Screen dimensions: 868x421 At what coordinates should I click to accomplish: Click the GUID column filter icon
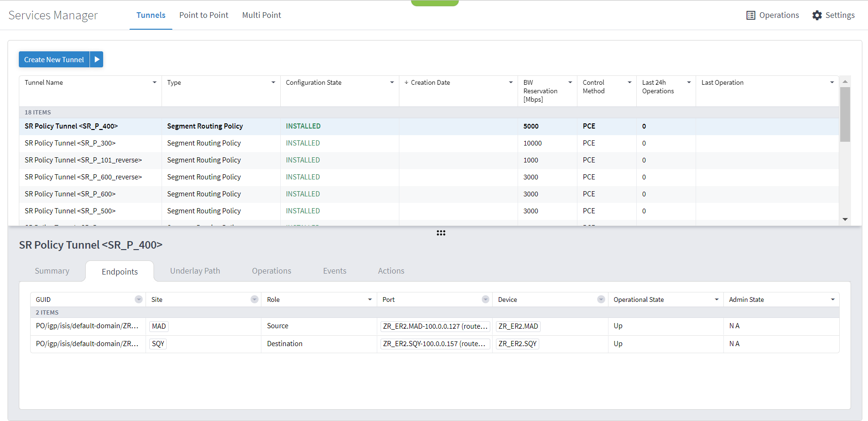tap(138, 300)
